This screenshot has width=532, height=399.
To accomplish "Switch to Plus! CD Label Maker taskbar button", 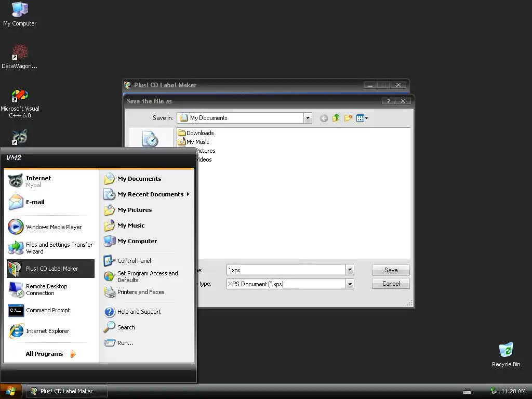I will pyautogui.click(x=67, y=391).
